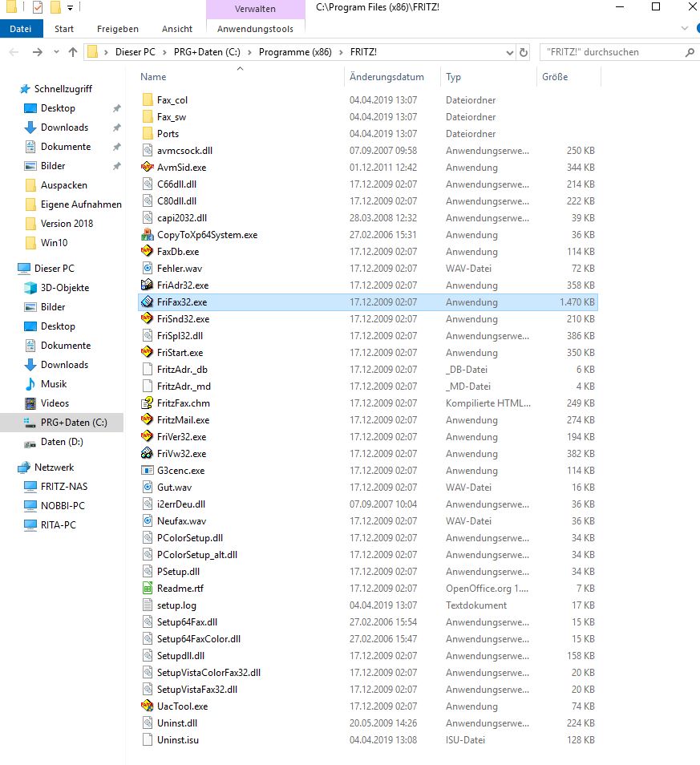Click the Fax_col folder icon
The width and height of the screenshot is (700, 765).
(147, 100)
